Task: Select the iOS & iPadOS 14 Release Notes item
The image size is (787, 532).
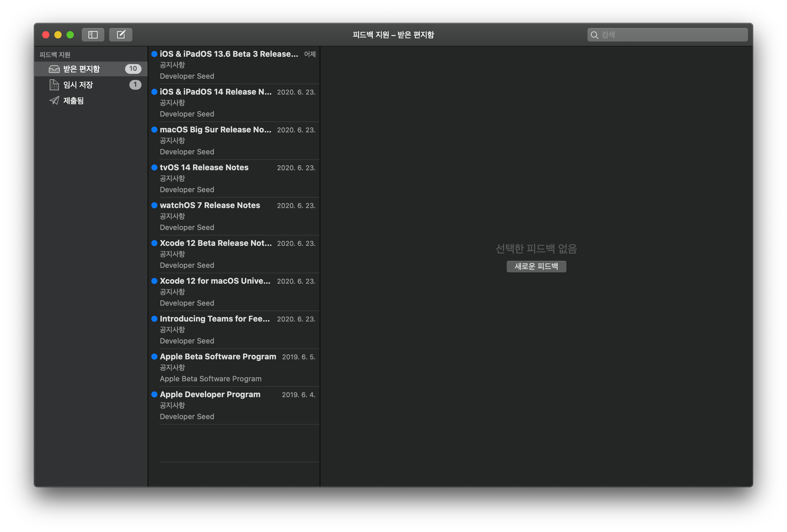Action: 234,103
